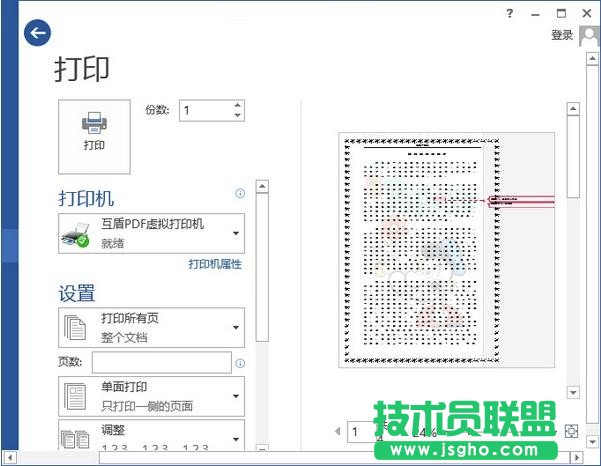The image size is (601, 466).
Task: Click the zoom to page icon
Action: point(571,432)
